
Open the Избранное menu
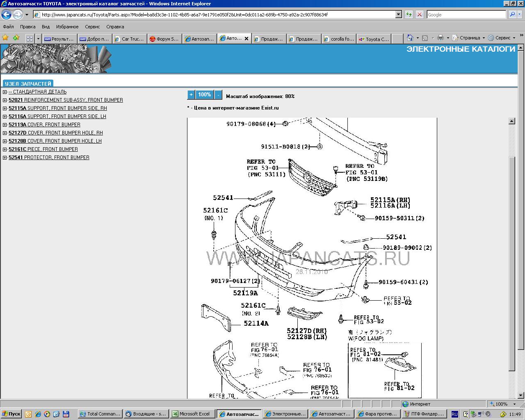pos(67,27)
